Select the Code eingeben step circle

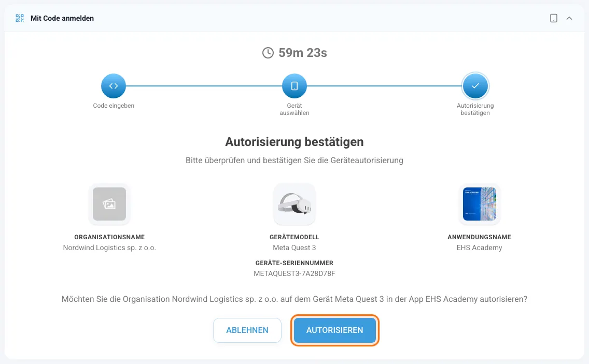[114, 86]
